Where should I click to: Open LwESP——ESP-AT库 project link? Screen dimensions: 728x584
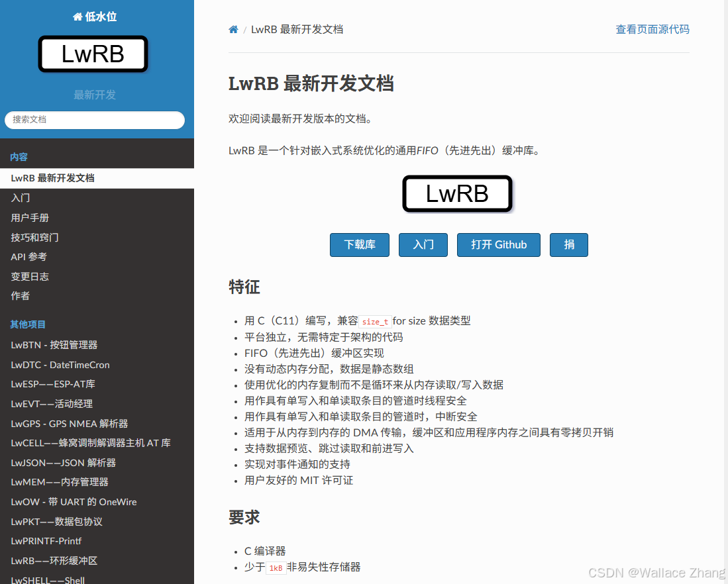97,384
